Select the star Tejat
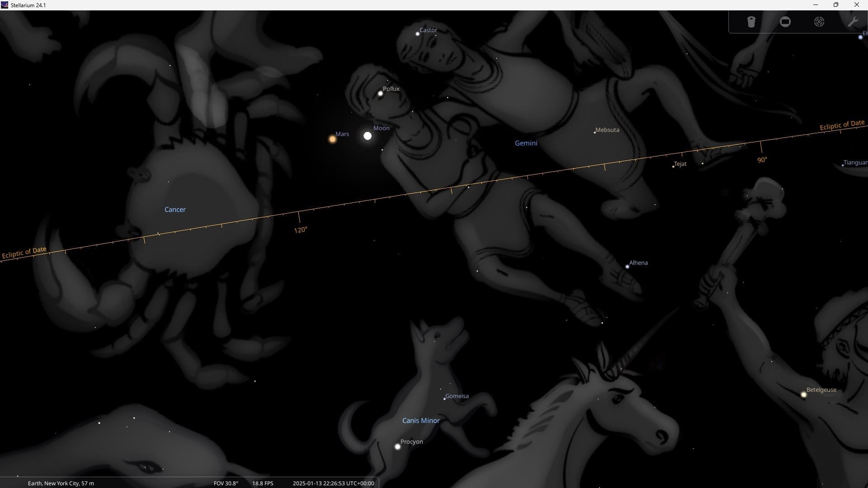Viewport: 868px width, 488px height. coord(673,167)
